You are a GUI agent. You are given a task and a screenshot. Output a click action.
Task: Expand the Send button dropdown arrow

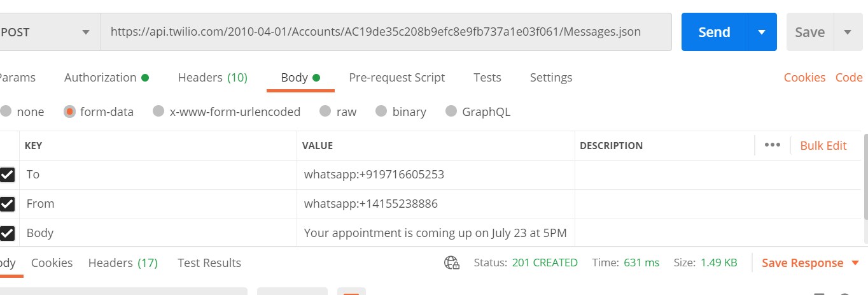[x=761, y=32]
